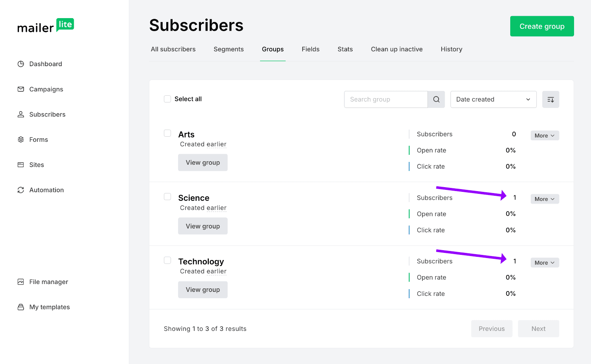This screenshot has height=364, width=591.
Task: Navigate to Automation in sidebar
Action: click(x=46, y=190)
